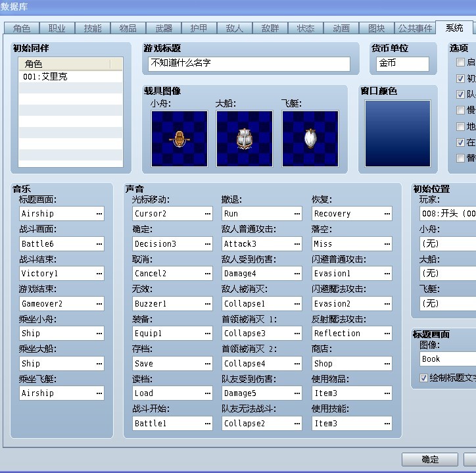
Task: Select 001:艾里克 in initial party list
Action: 71,76
